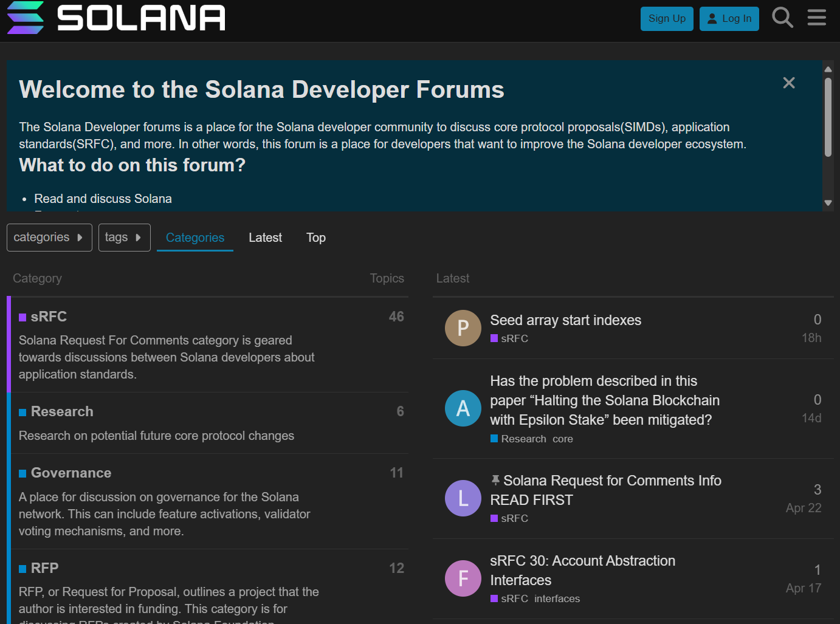Click the 18h activity time

811,338
